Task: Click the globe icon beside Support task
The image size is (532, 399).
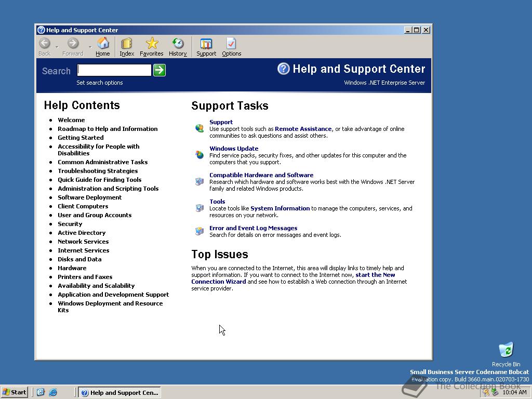Action: point(199,128)
